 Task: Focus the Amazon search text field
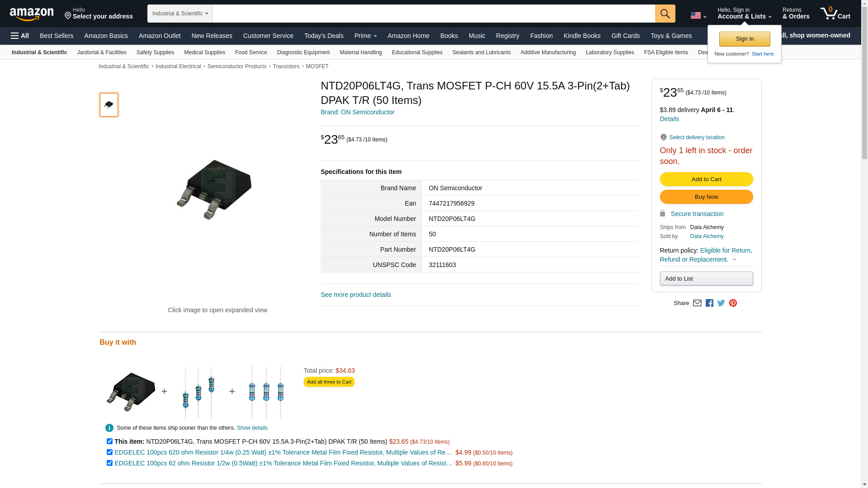pos(434,14)
